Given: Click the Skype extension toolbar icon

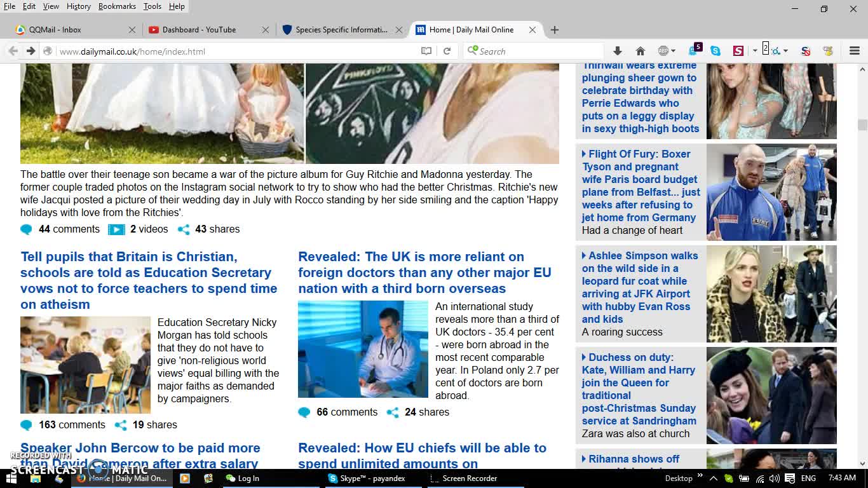Looking at the screenshot, I should coord(715,51).
